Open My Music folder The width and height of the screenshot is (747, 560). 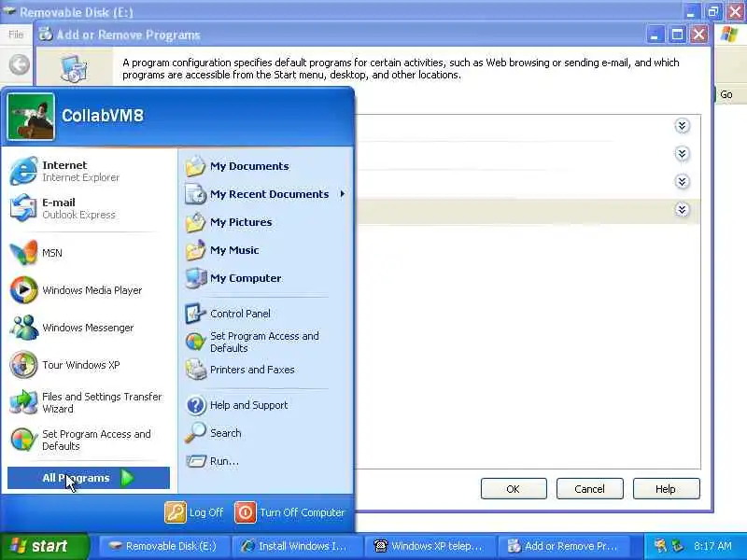tap(265, 250)
